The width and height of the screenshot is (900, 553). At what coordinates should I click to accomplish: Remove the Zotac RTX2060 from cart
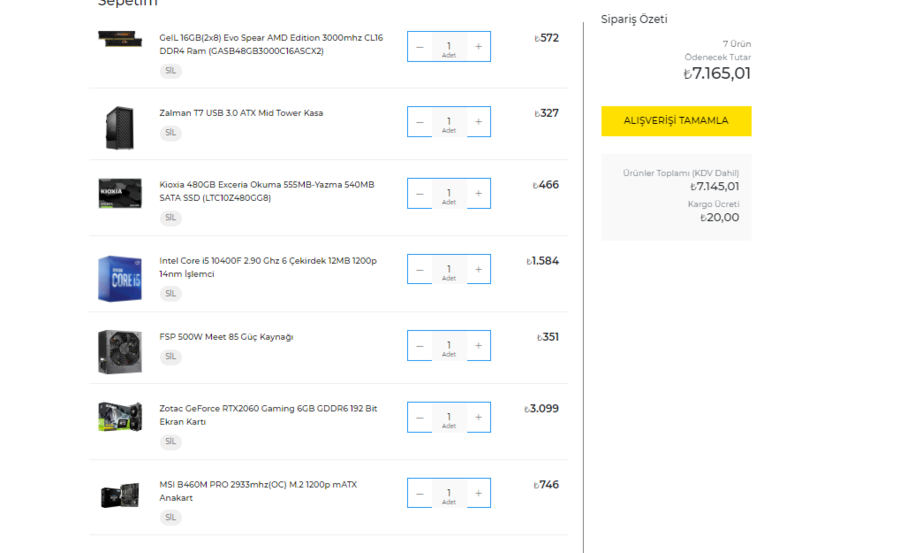[170, 442]
